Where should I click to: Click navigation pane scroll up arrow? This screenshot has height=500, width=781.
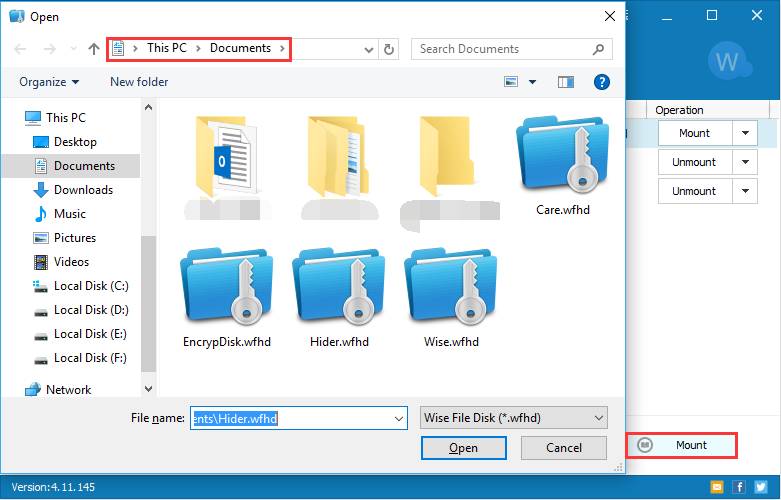(148, 107)
